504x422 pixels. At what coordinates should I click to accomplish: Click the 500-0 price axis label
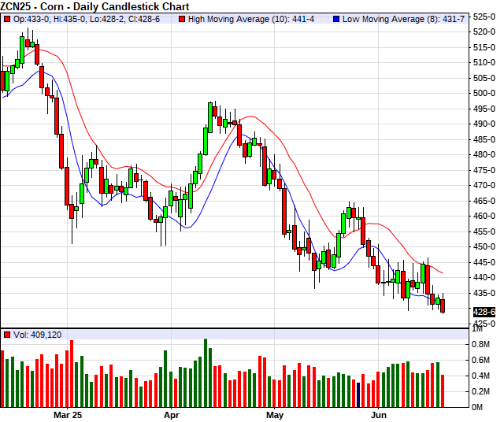(484, 93)
